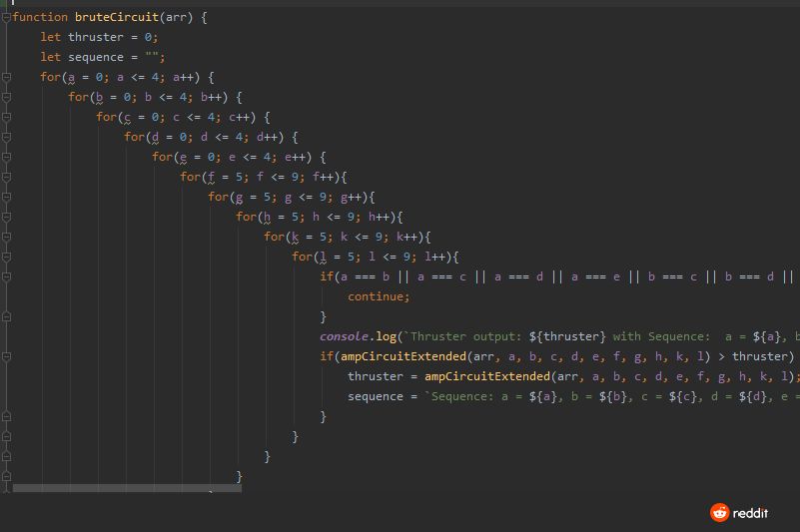Click 'f <= 9' loop condition

(277, 177)
